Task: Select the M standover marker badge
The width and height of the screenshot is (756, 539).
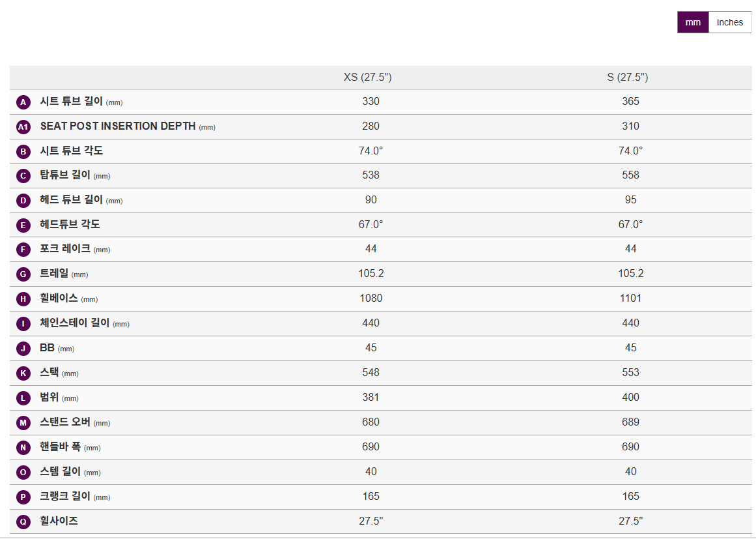Action: pos(23,423)
